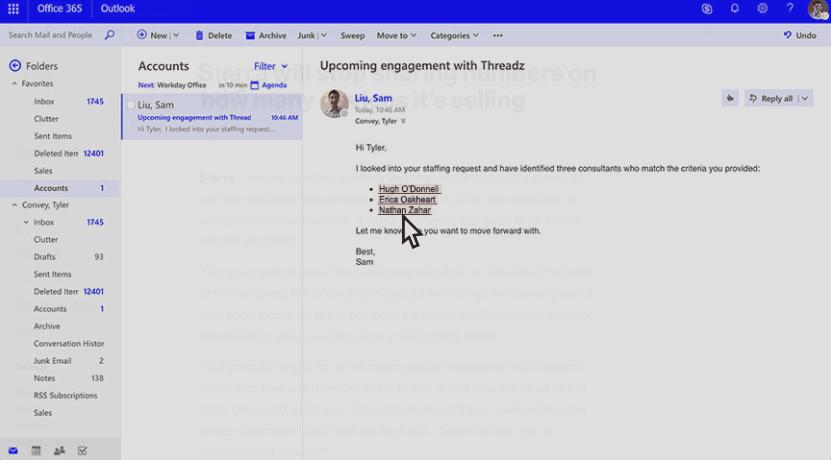Click sender name Liu, Sam

pyautogui.click(x=373, y=98)
